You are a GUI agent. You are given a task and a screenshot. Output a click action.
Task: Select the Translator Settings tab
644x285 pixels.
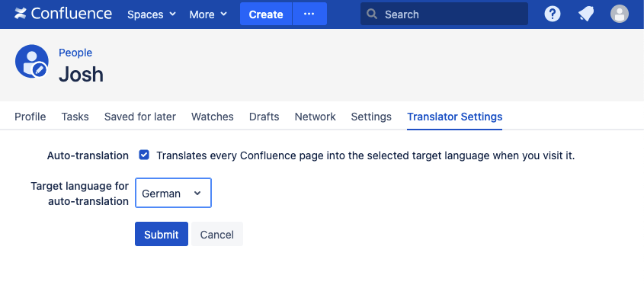[455, 117]
